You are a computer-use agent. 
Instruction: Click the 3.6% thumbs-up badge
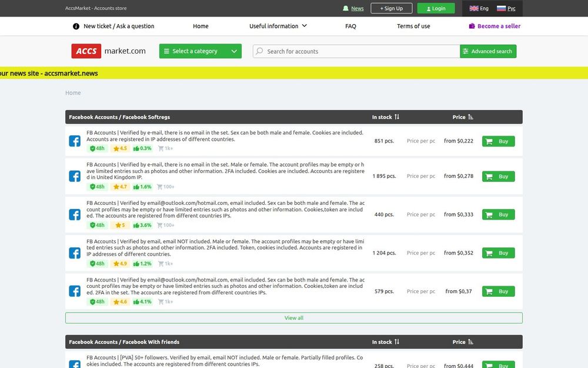click(x=142, y=225)
